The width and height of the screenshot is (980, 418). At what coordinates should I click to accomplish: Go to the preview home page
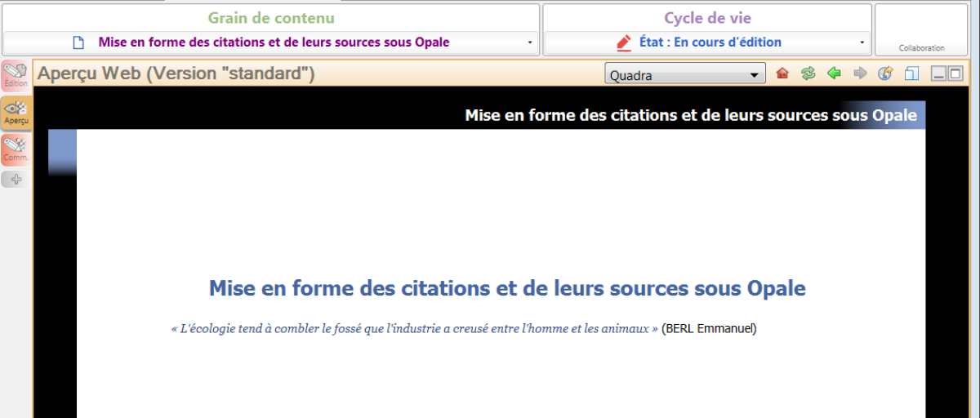click(x=782, y=74)
